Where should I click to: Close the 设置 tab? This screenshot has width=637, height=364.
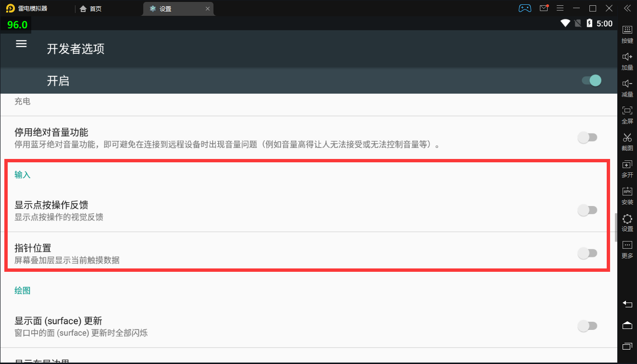pyautogui.click(x=208, y=9)
